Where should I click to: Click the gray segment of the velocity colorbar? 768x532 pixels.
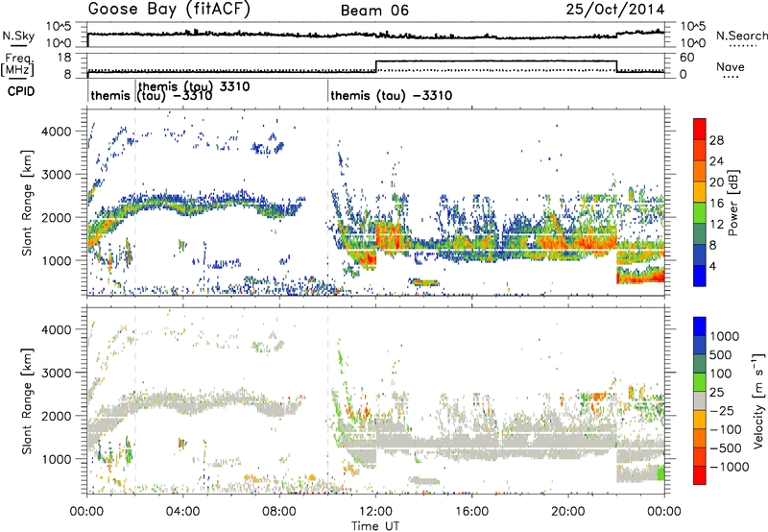[700, 400]
